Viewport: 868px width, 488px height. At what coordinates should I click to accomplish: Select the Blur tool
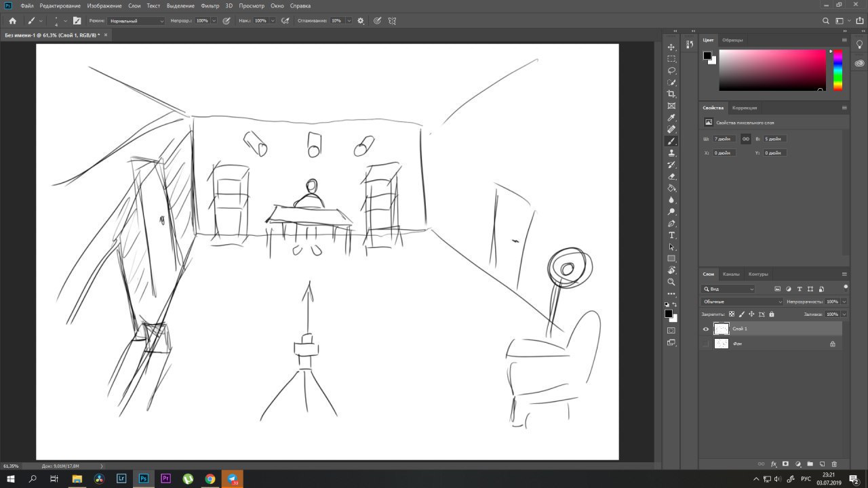[x=671, y=200]
